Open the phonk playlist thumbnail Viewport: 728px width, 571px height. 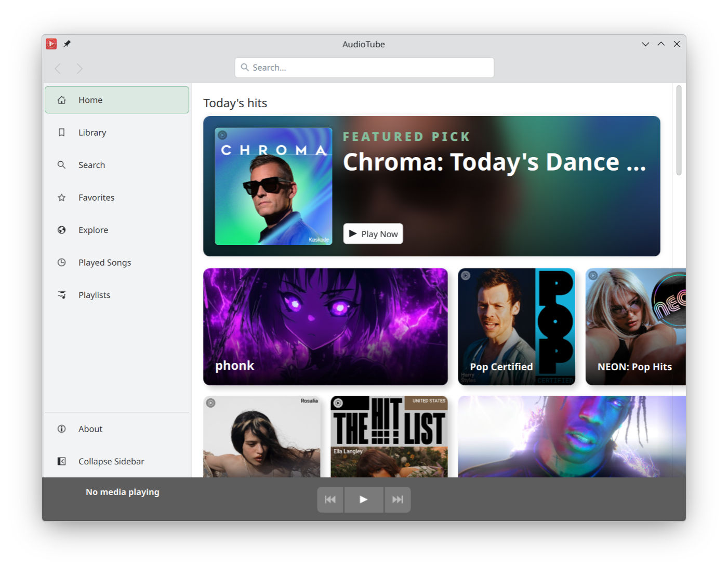[x=325, y=327]
